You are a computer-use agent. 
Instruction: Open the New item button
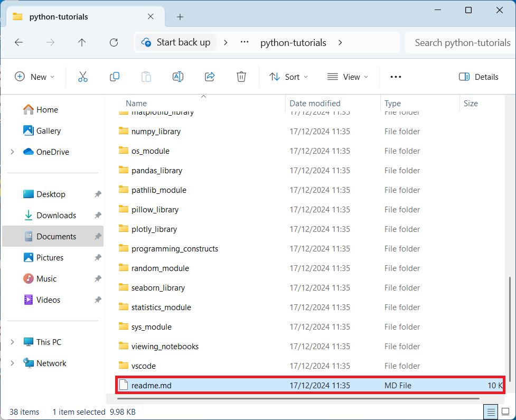tap(35, 77)
